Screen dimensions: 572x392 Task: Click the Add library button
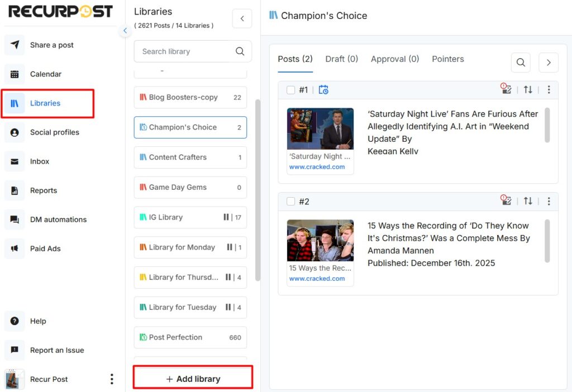coord(193,379)
